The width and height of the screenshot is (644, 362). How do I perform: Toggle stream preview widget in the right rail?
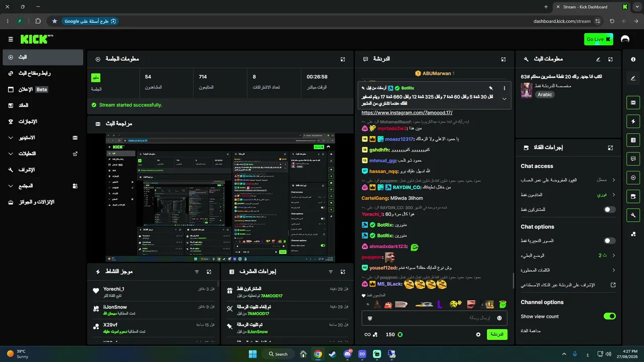coord(633,103)
